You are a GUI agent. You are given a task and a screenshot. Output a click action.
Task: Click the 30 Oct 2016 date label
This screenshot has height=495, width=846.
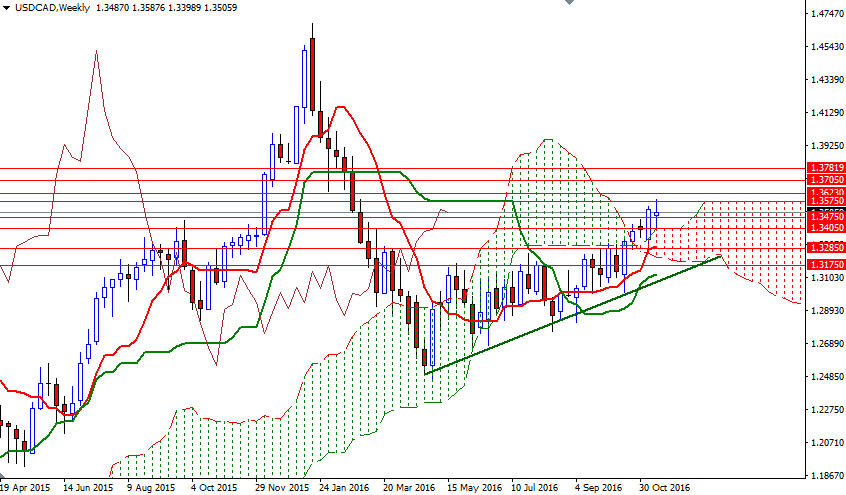(665, 487)
